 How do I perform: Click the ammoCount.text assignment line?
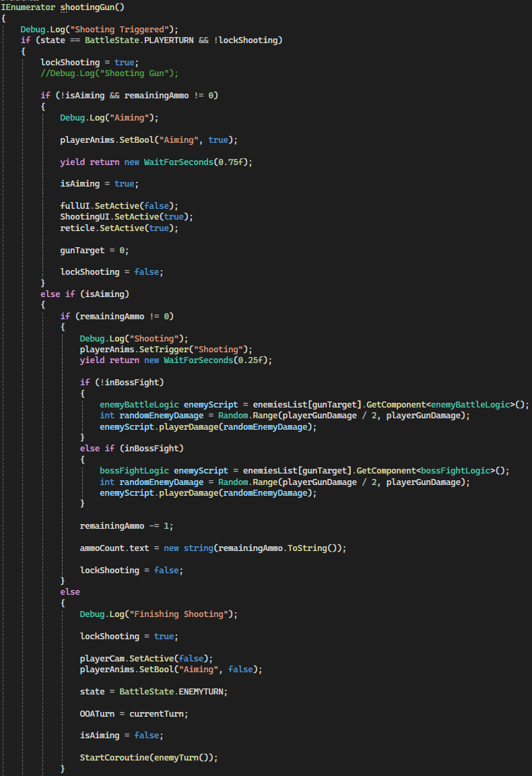213,548
